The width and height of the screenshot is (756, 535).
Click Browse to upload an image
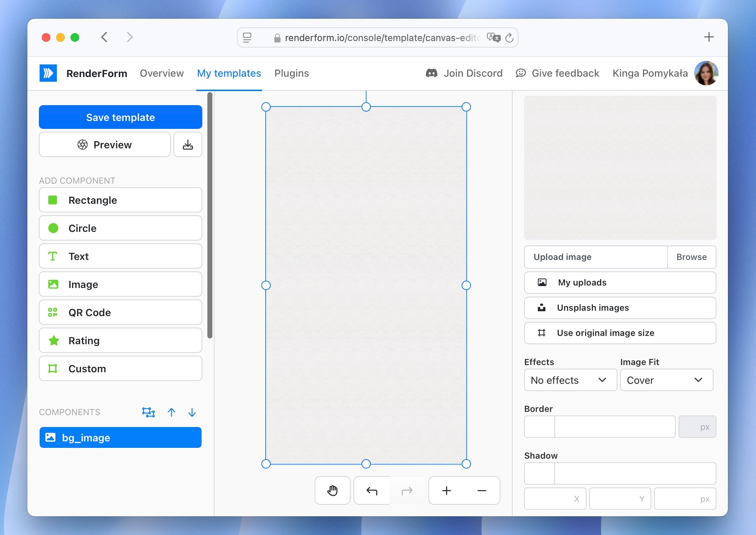691,257
